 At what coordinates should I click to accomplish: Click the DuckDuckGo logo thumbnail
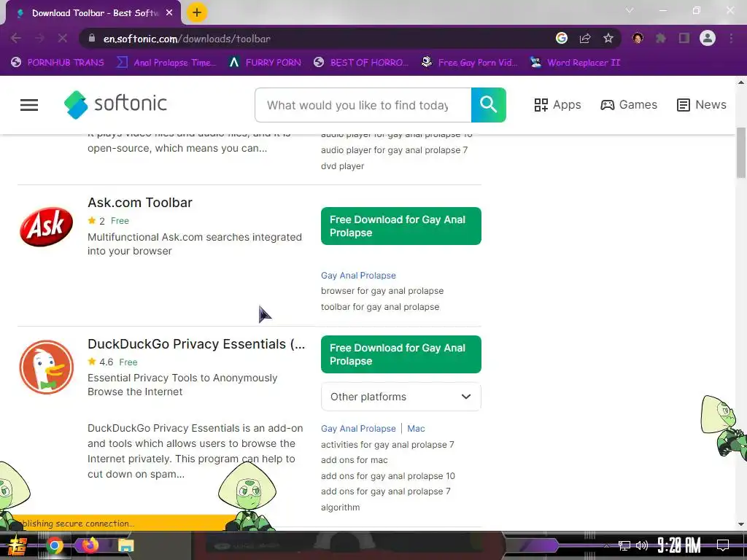click(x=46, y=367)
